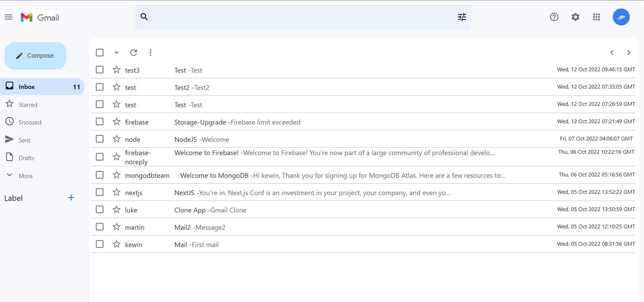
Task: Open the Inbox folder
Action: tap(42, 87)
